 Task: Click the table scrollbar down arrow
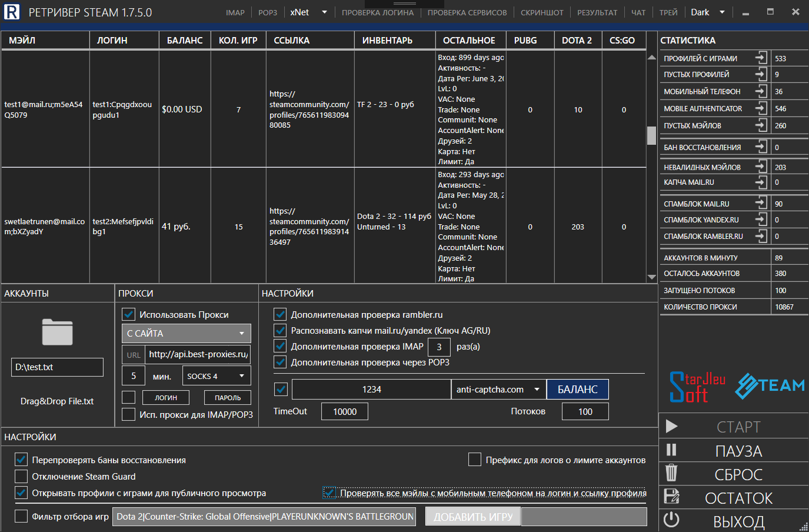pos(651,277)
